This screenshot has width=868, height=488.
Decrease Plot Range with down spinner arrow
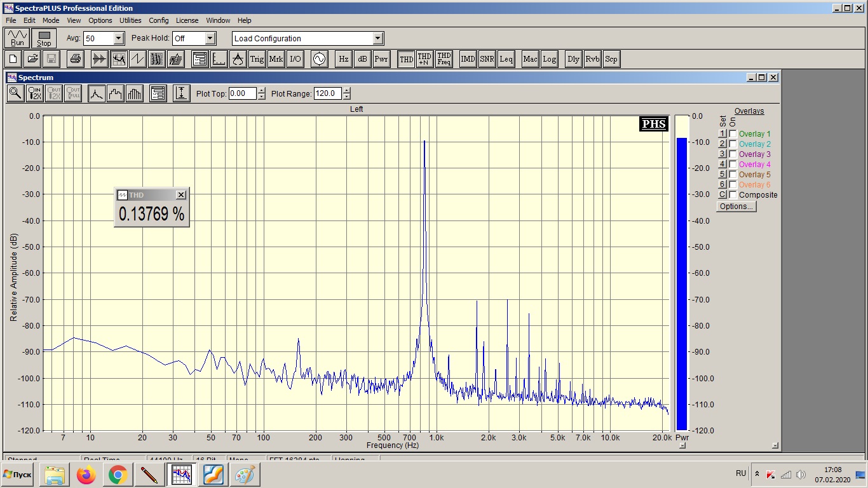(346, 97)
